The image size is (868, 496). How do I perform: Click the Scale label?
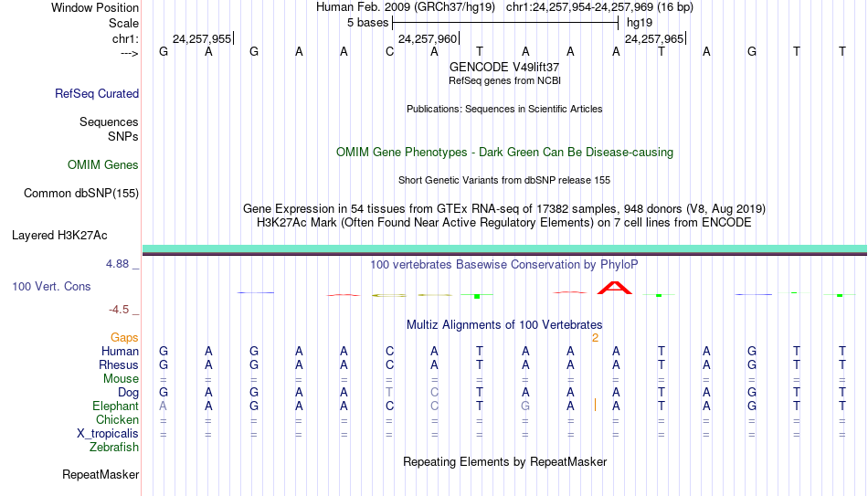tap(124, 23)
